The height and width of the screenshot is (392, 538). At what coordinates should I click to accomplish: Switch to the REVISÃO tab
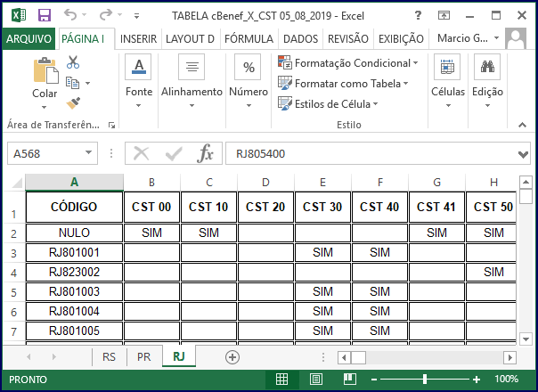[x=348, y=39]
